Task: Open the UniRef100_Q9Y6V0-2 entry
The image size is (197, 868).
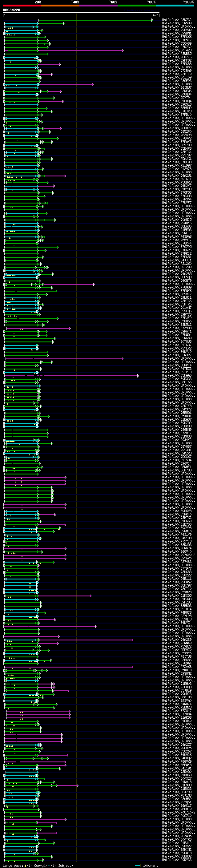Action: coord(179,555)
